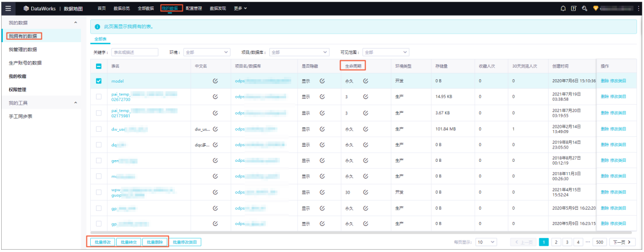Jump to page 500
This screenshot has width=644, height=252.
601,242
